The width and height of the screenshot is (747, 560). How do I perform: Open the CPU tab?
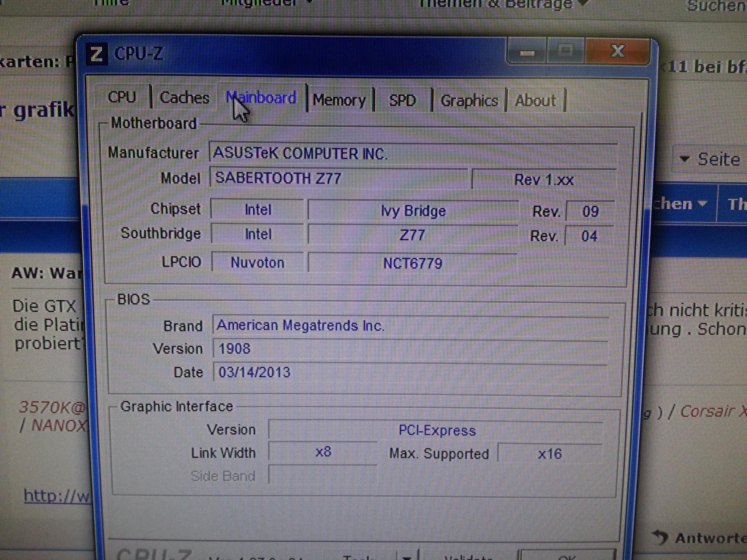click(122, 97)
